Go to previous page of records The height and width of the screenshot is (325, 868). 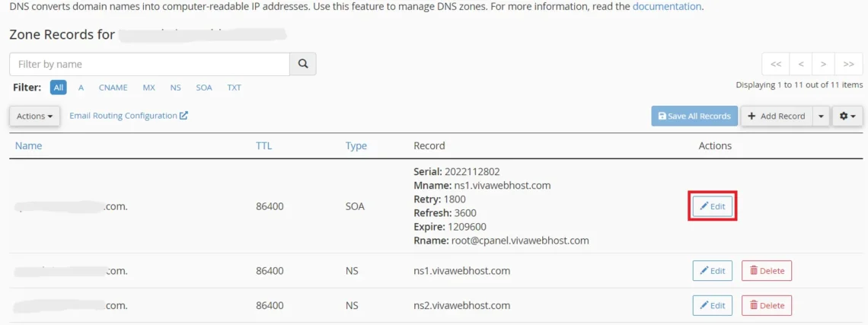coord(801,64)
